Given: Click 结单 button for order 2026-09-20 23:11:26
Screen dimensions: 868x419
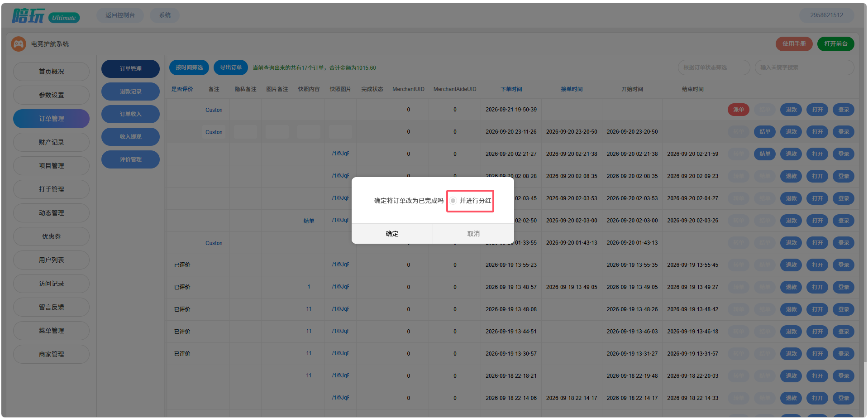Looking at the screenshot, I should (765, 132).
